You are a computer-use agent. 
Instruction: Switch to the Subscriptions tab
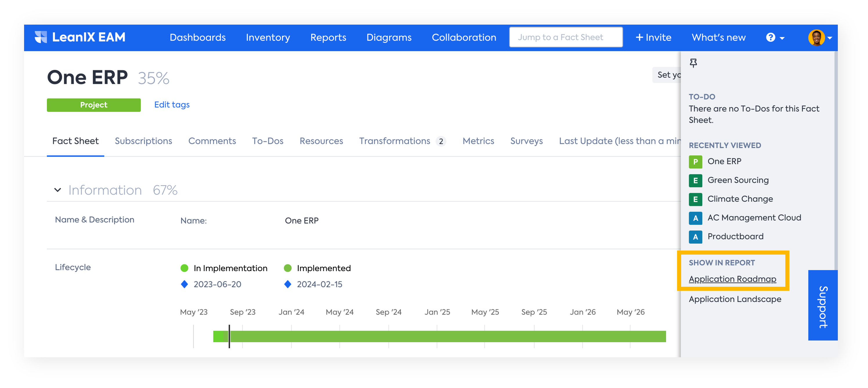pos(143,141)
